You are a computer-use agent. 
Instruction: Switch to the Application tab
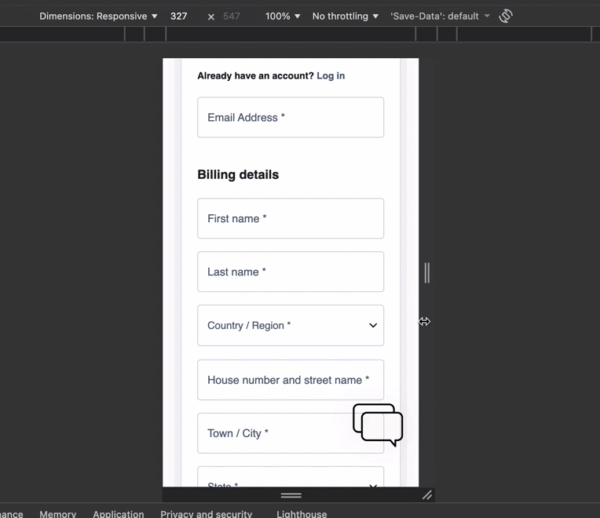pos(118,514)
